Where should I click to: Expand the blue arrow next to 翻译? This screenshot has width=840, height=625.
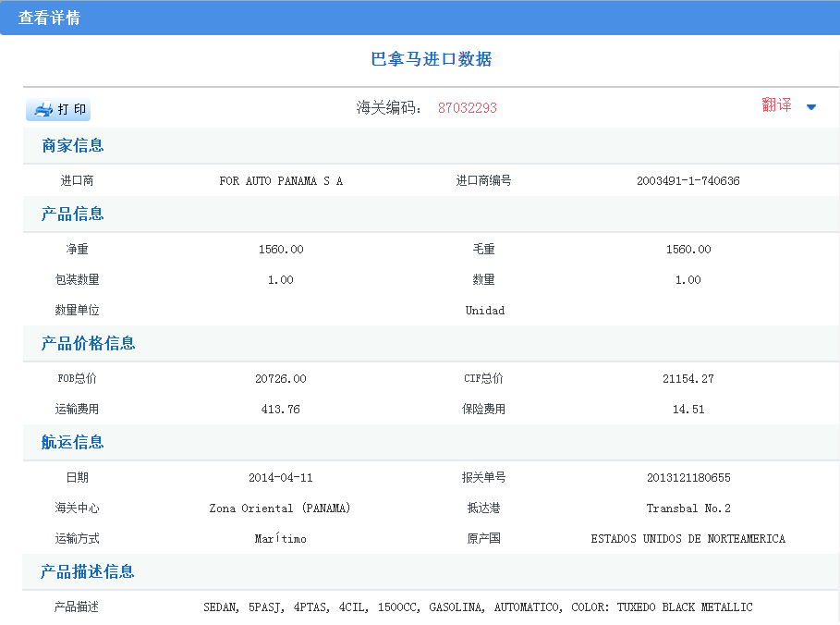pos(810,107)
